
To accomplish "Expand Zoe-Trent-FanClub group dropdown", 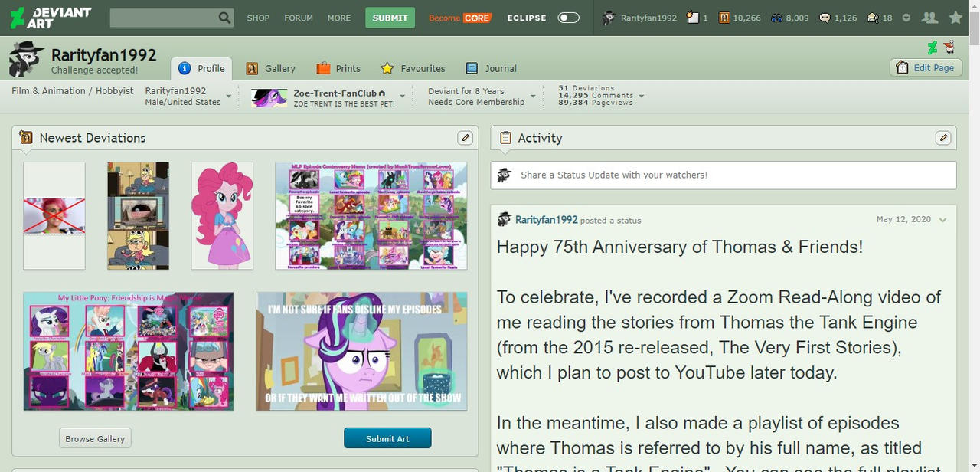I will pos(404,97).
